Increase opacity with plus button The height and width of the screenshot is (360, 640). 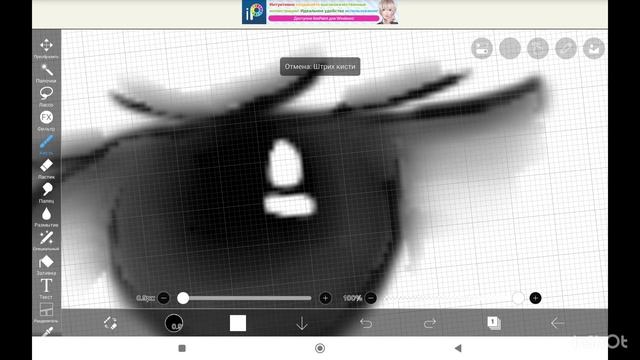536,298
